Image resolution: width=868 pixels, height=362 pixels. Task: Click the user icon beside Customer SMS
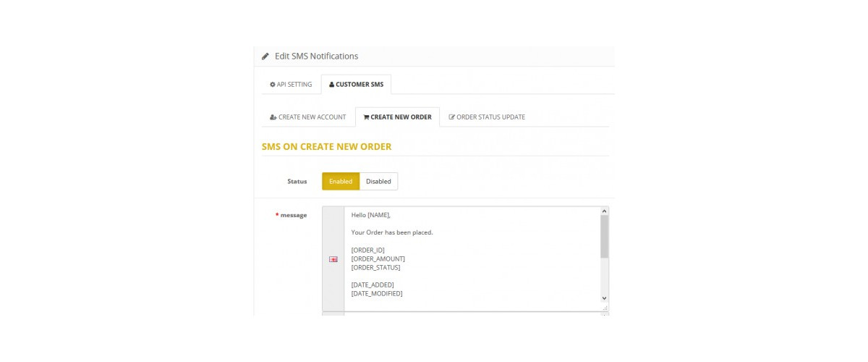tap(331, 85)
